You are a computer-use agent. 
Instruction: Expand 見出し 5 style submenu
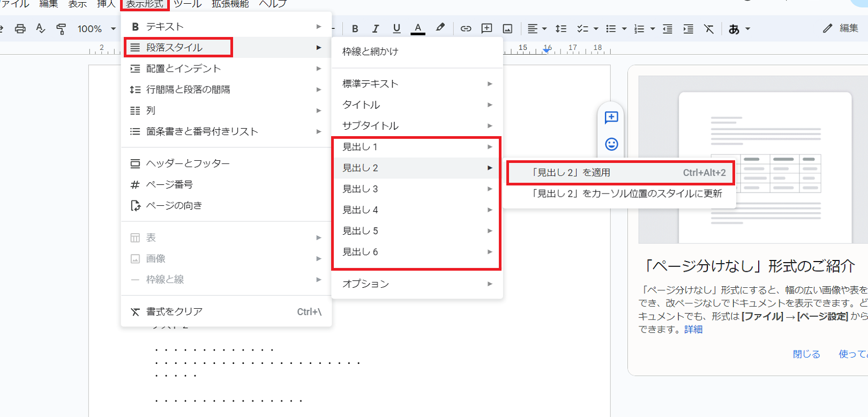[x=417, y=230]
